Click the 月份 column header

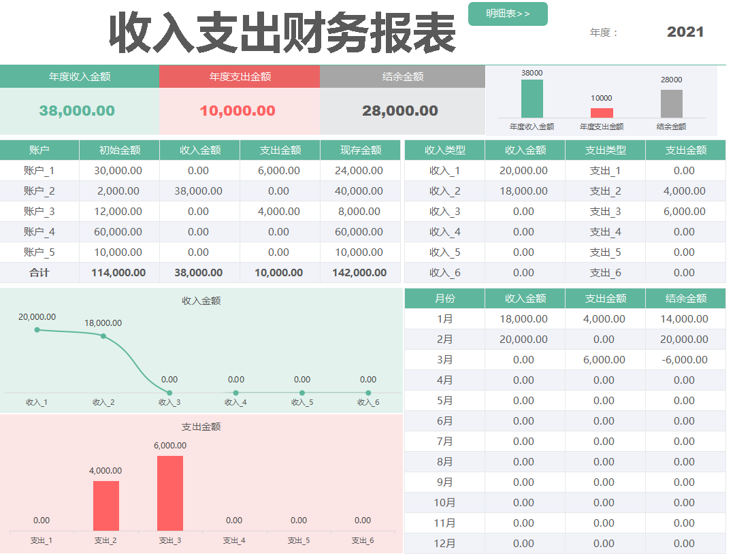tap(444, 298)
